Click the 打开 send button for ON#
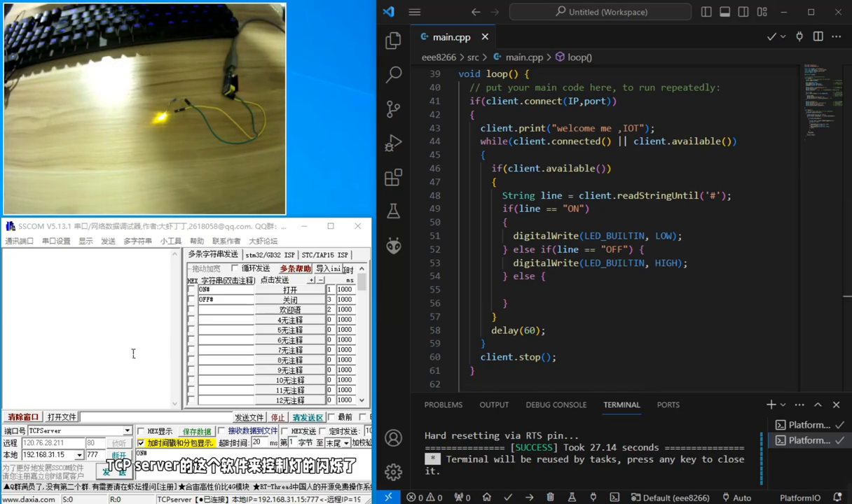 coord(289,290)
